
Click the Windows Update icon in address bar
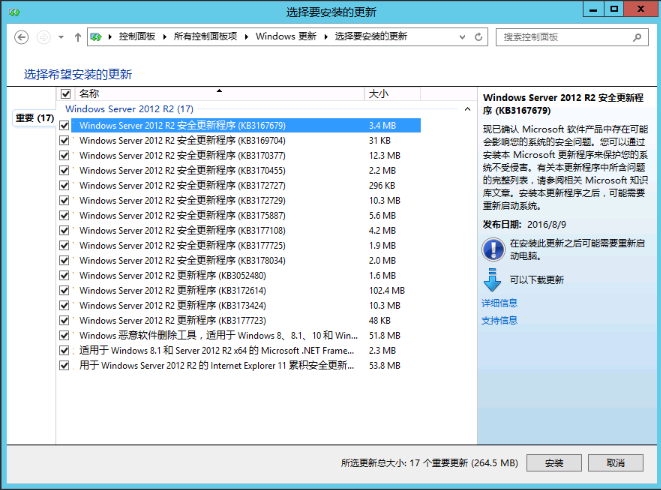(x=96, y=37)
